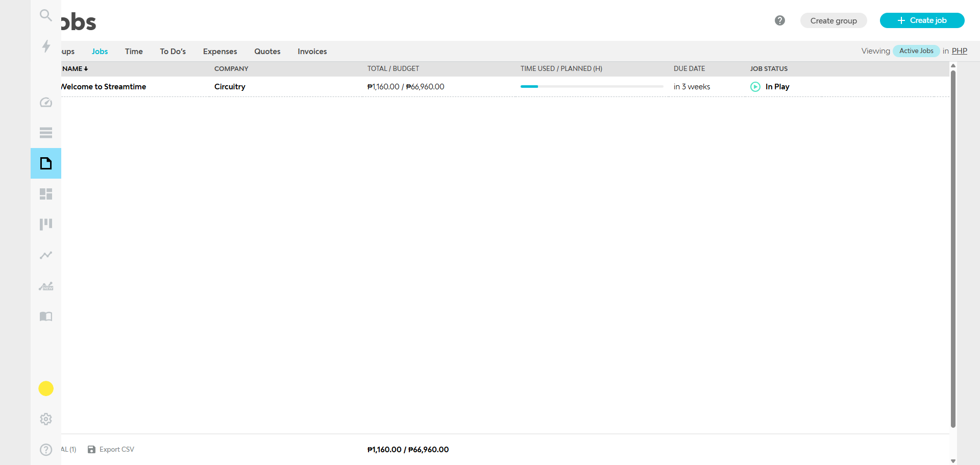Open the Active Jobs filter dropdown

pyautogui.click(x=916, y=51)
